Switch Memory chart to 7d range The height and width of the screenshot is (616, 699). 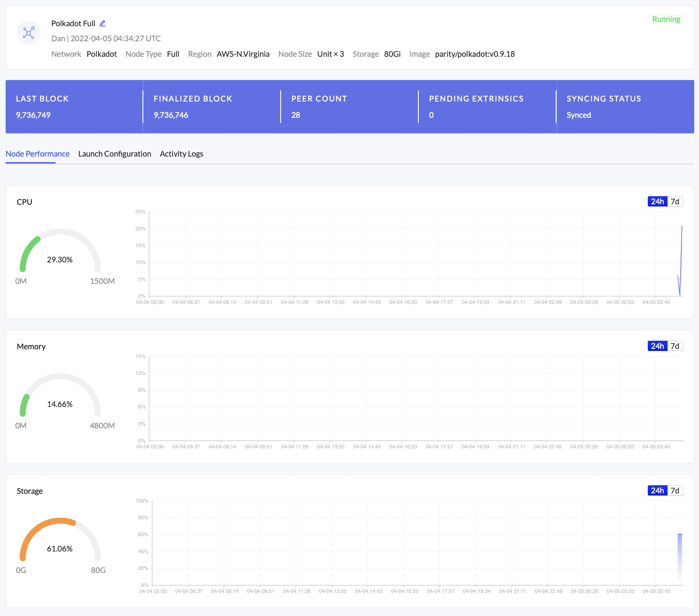(x=675, y=346)
